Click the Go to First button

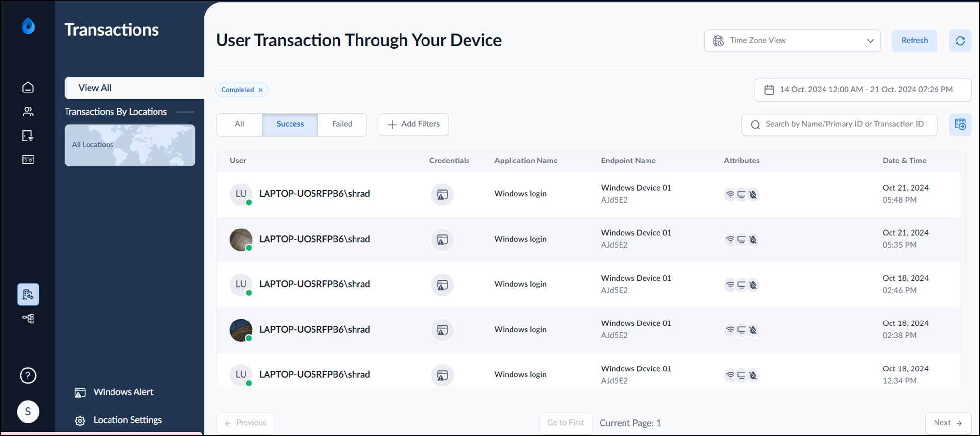coord(566,423)
